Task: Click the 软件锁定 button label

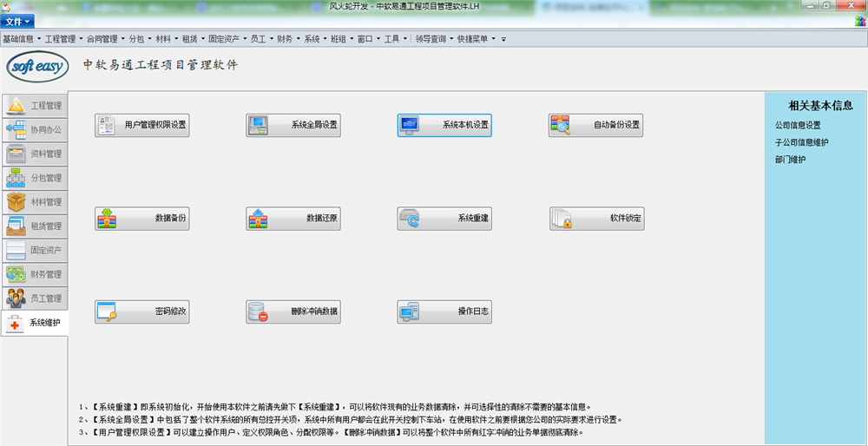Action: click(626, 219)
